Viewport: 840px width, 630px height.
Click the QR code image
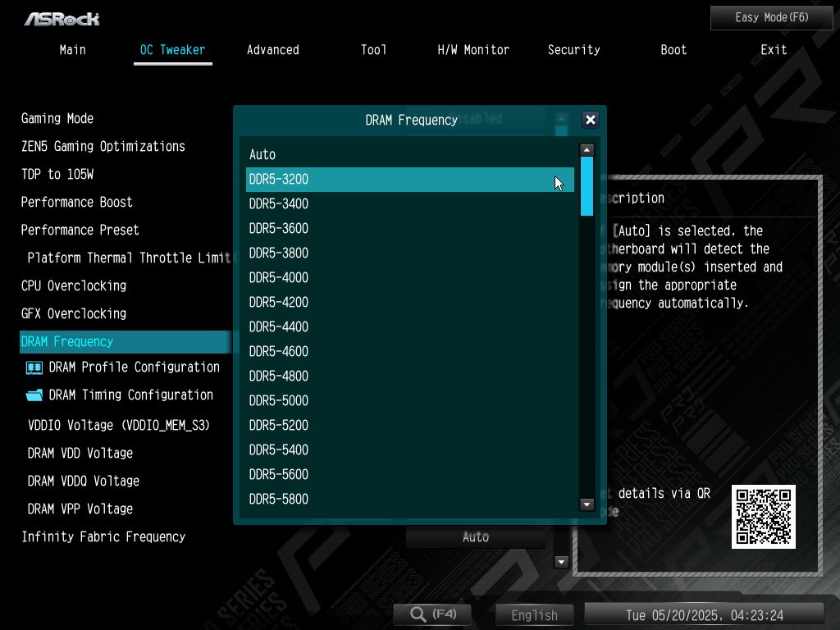click(x=763, y=517)
